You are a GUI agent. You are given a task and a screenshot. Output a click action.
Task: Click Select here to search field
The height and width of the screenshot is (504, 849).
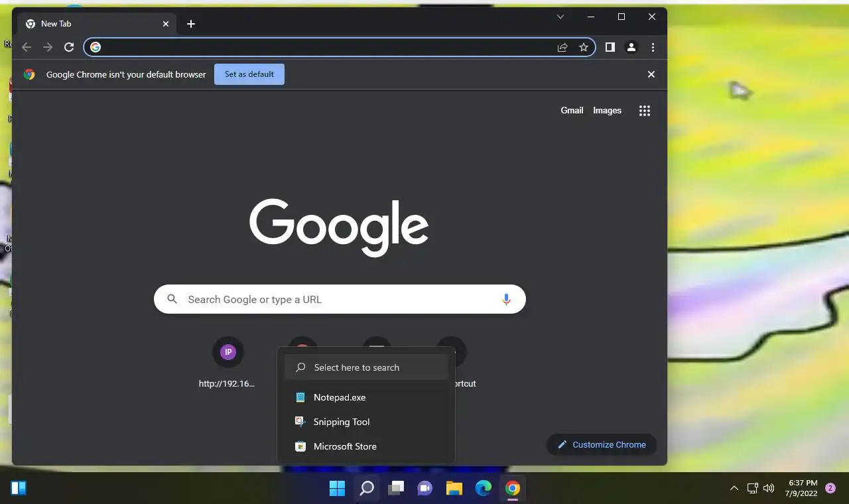tap(366, 367)
